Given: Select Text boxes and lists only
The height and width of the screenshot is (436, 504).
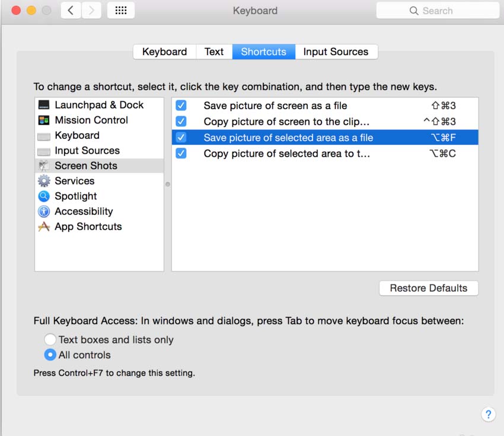Looking at the screenshot, I should click(50, 340).
